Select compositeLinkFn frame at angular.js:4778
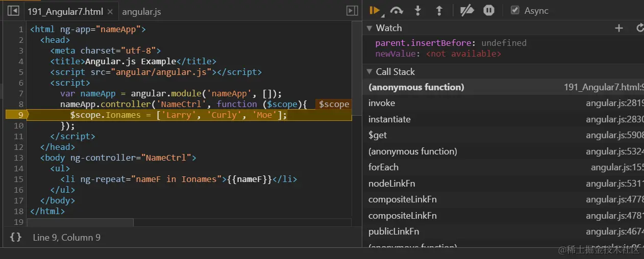 point(503,199)
